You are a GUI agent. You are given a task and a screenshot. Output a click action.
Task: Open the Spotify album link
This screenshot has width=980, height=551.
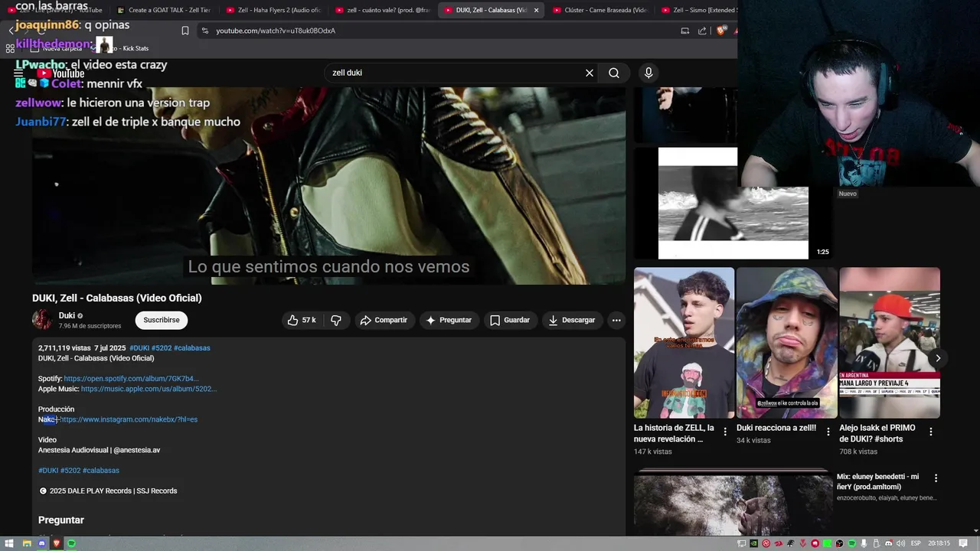[131, 379]
